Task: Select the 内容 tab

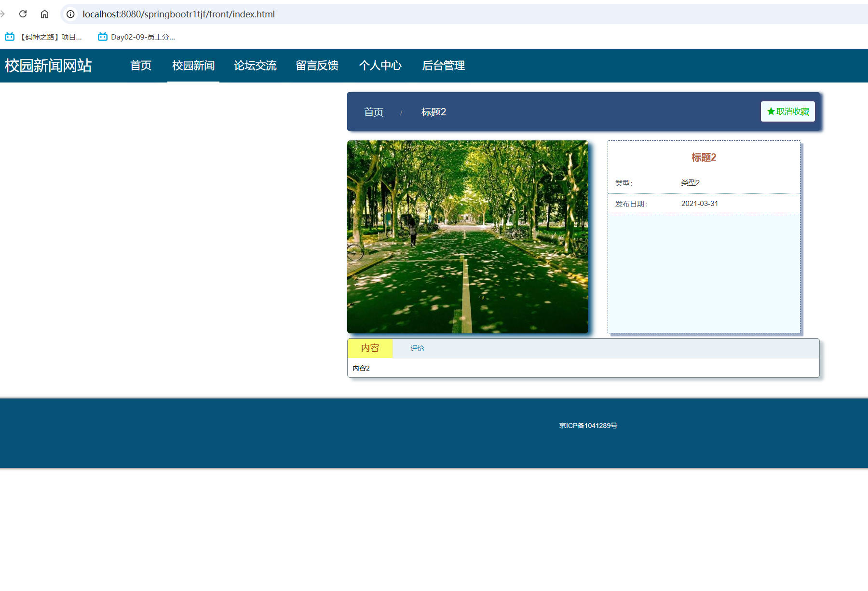Action: [x=370, y=348]
